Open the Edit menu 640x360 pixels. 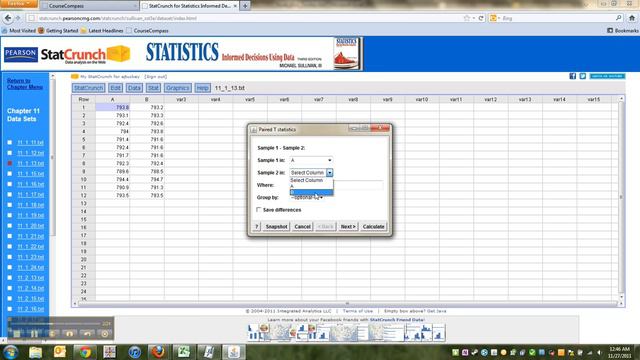coord(116,88)
